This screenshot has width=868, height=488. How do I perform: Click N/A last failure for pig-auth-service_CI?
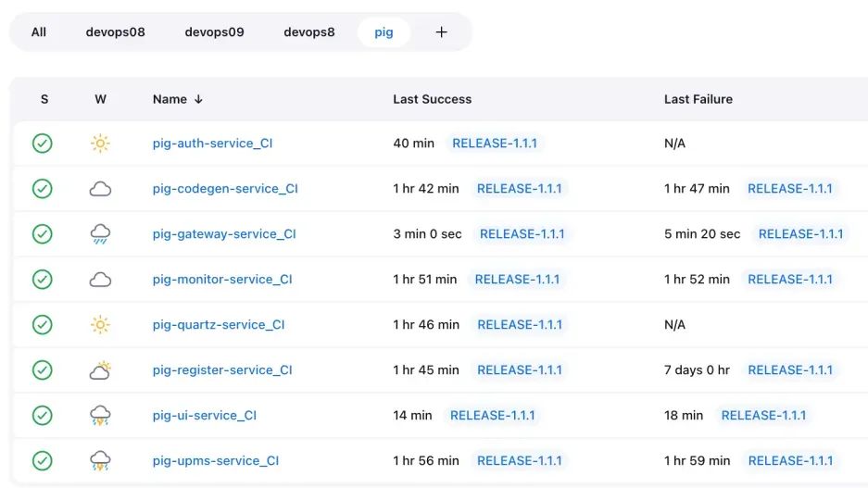pos(674,144)
